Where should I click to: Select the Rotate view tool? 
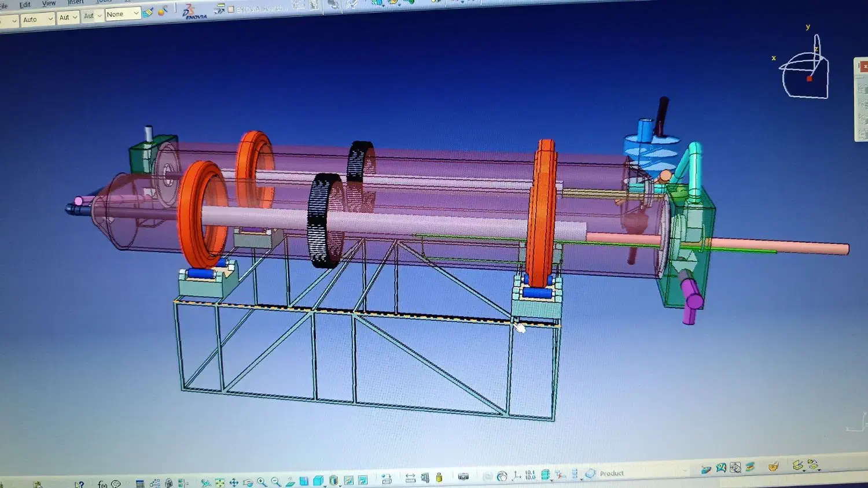[248, 483]
